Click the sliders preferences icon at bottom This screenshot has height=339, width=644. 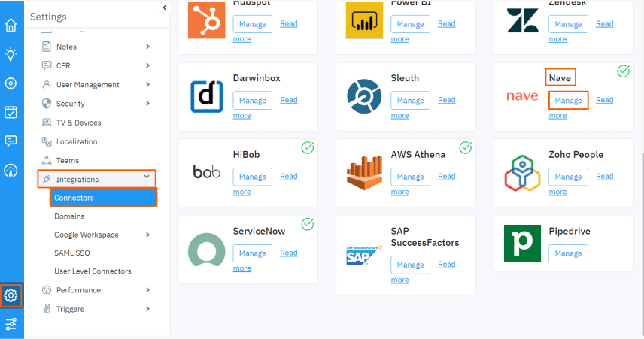click(11, 324)
